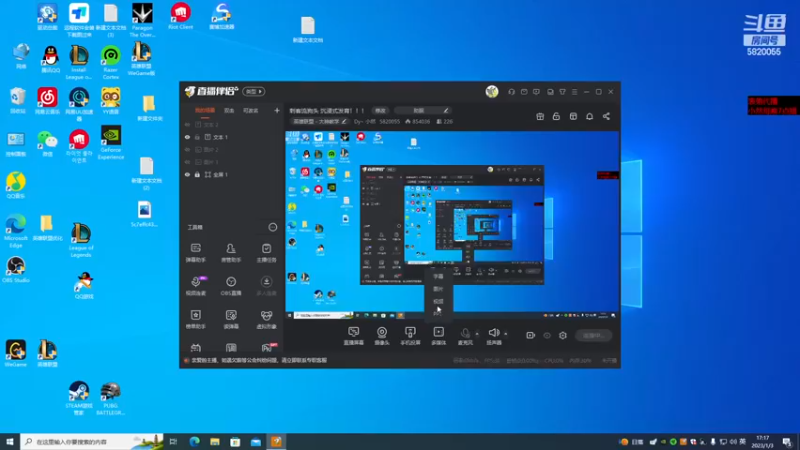Add a new scene with plus button
The image size is (800, 450).
point(277,110)
